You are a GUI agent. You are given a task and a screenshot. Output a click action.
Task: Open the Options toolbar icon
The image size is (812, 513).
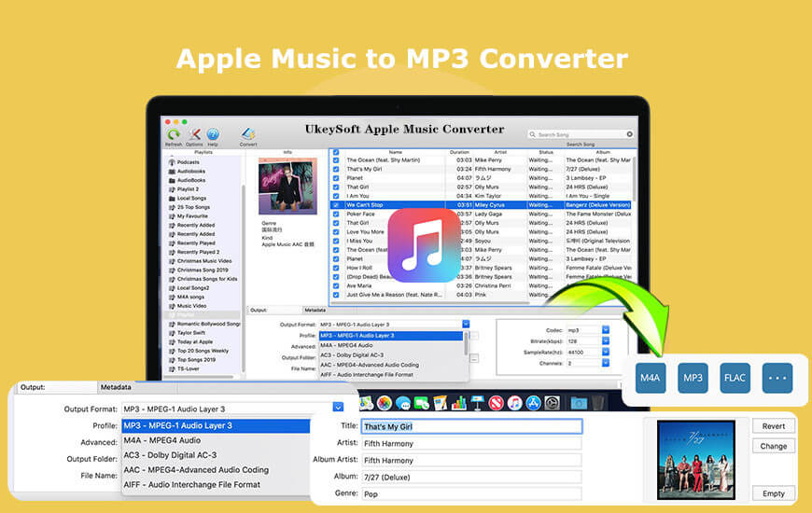pyautogui.click(x=195, y=134)
